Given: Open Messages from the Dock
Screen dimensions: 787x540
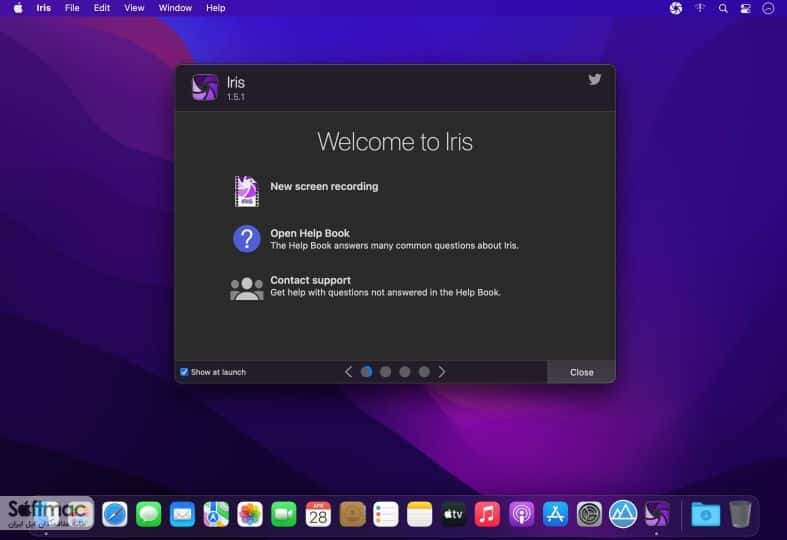Looking at the screenshot, I should pyautogui.click(x=149, y=514).
